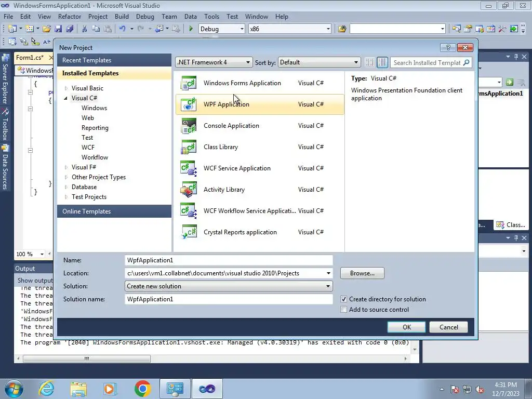Enable Add to source control checkbox
This screenshot has width=532, height=399.
[x=344, y=310]
